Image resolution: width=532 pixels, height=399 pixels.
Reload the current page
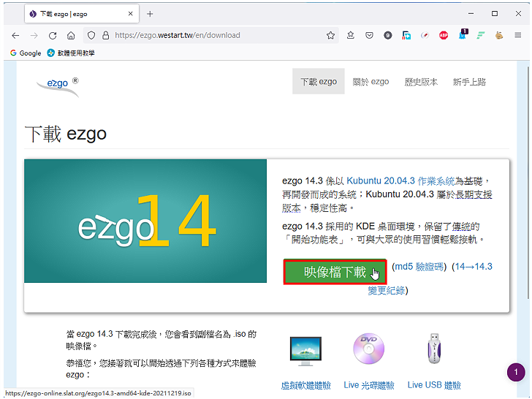tap(53, 35)
